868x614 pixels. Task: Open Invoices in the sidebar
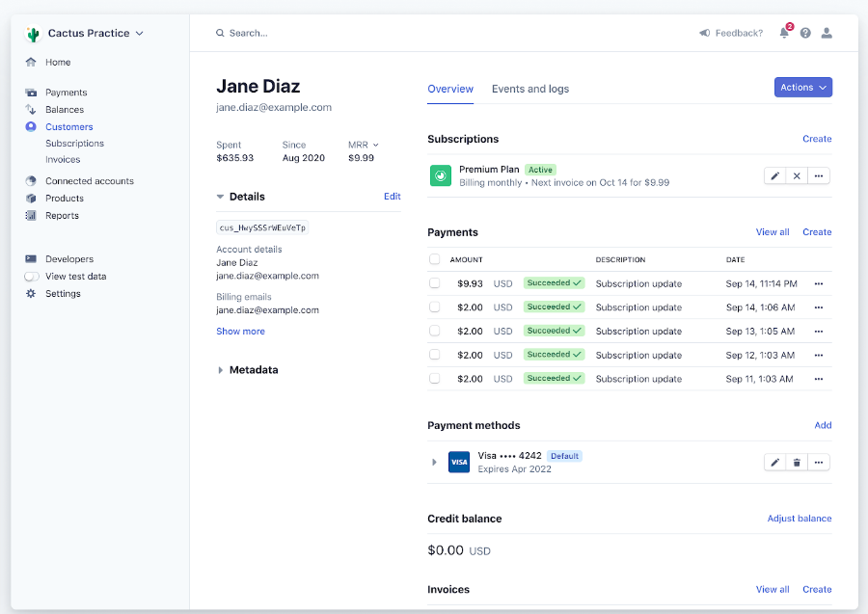click(62, 159)
